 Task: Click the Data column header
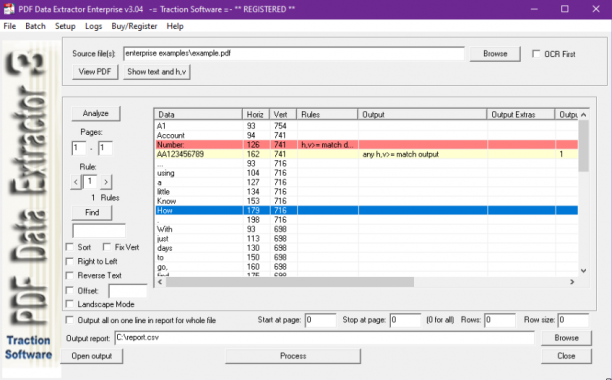click(198, 114)
